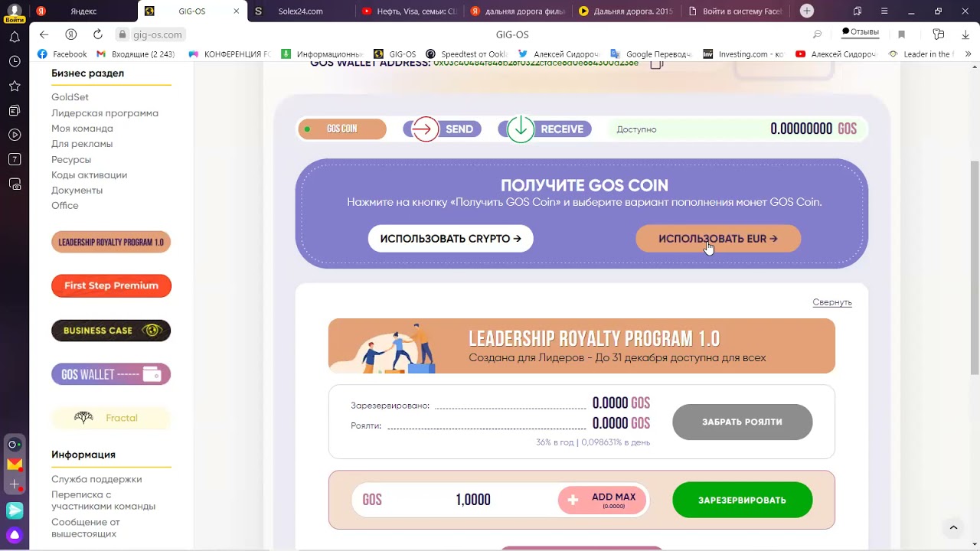Screen dimensions: 980x551
Task: Open Документы menu item
Action: [77, 190]
